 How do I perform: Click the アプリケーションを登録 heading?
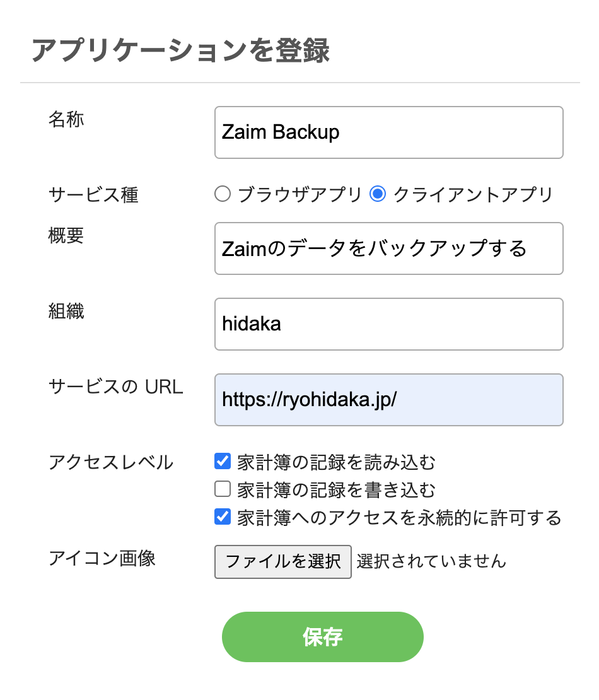181,50
